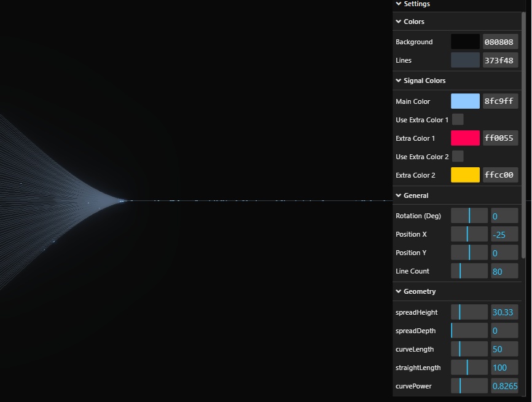Collapse the Geometry section
The image size is (532, 402).
(419, 291)
